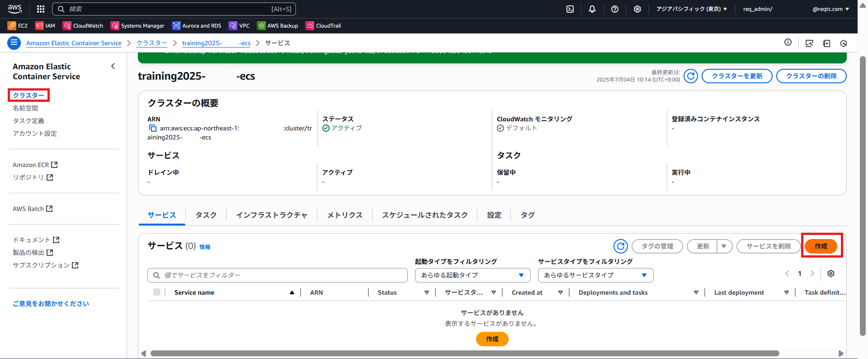Open CloudWatch favorites shortcut
Viewport: 868px width, 359px height.
coord(83,26)
